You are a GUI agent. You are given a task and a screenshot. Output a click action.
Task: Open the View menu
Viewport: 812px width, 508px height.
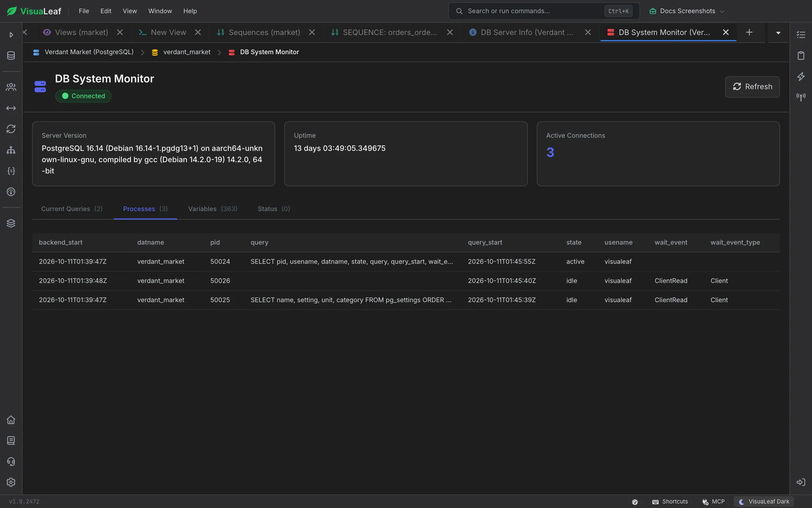[130, 11]
